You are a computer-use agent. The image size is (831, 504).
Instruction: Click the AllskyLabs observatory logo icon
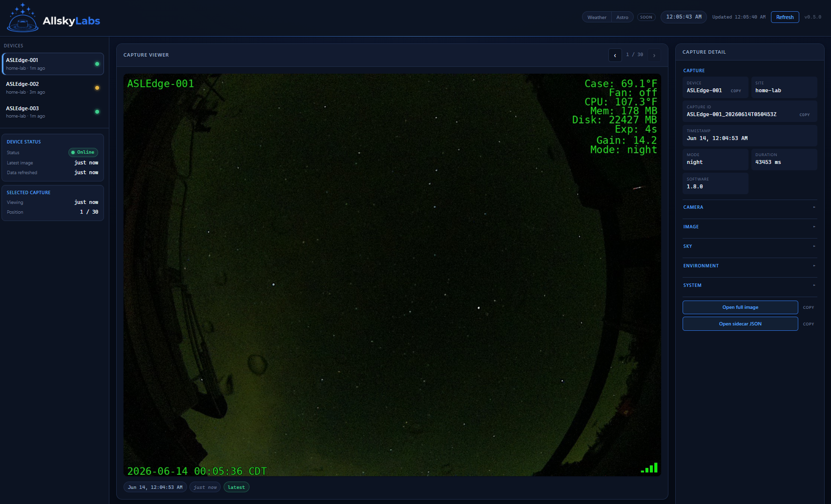click(22, 18)
